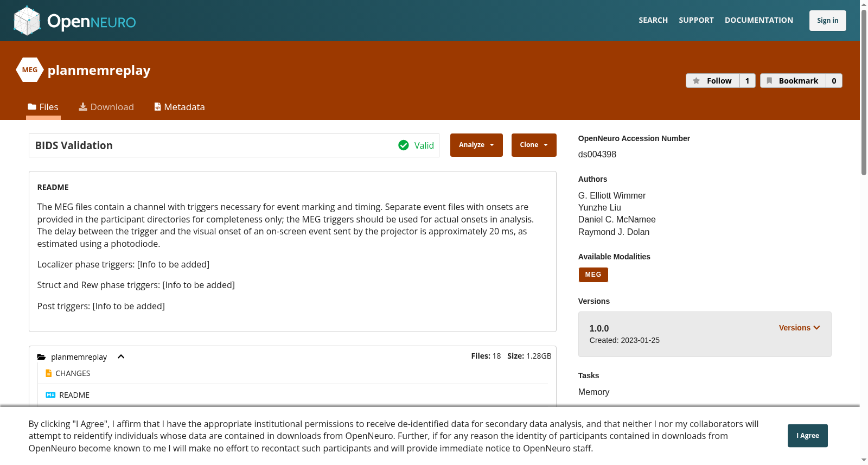Click the page vertical scrollbar thumb
The image size is (868, 465).
click(864, 92)
